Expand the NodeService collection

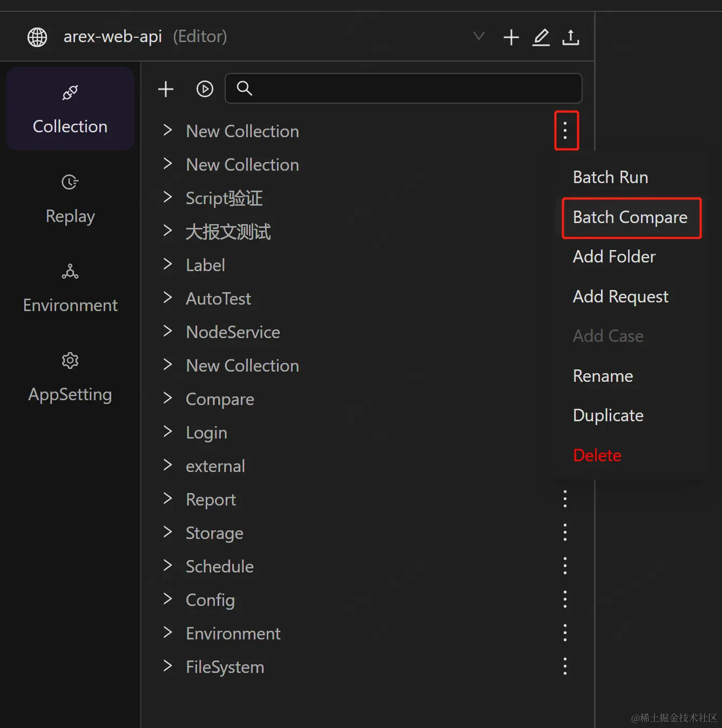coord(167,332)
